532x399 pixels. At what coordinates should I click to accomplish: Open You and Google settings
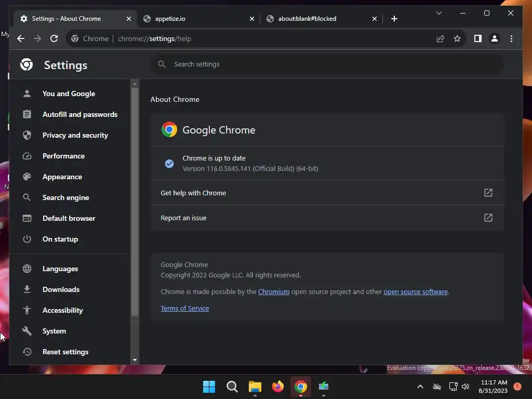coord(70,94)
